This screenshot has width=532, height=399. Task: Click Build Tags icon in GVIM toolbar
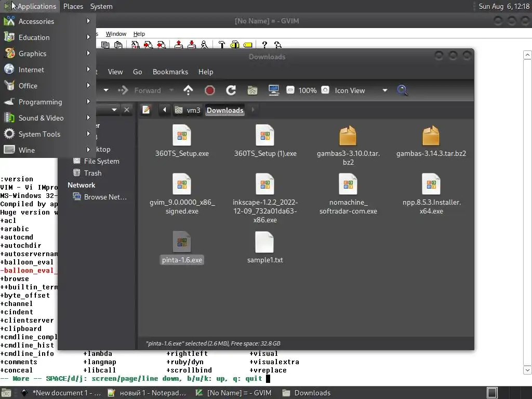coord(235,45)
